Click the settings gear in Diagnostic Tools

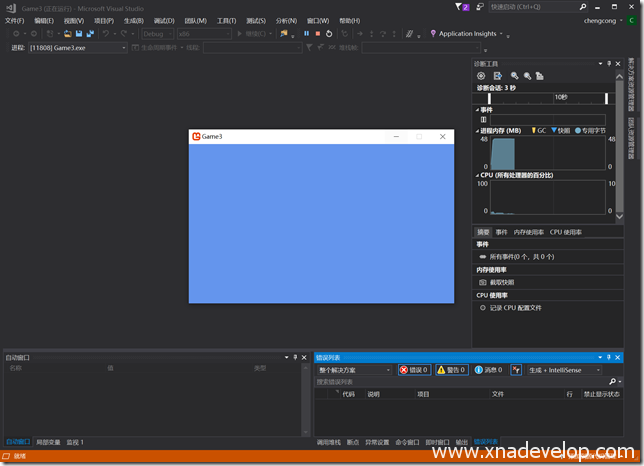click(481, 75)
